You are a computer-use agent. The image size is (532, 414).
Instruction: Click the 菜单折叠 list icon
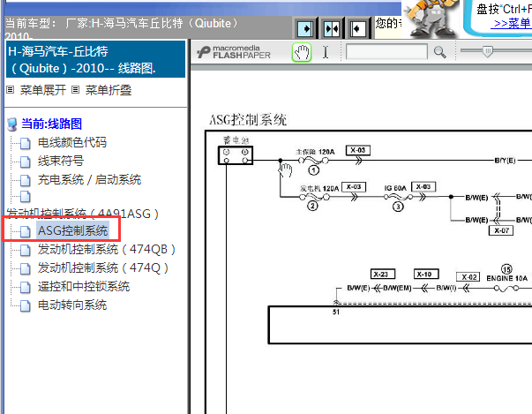[75, 90]
